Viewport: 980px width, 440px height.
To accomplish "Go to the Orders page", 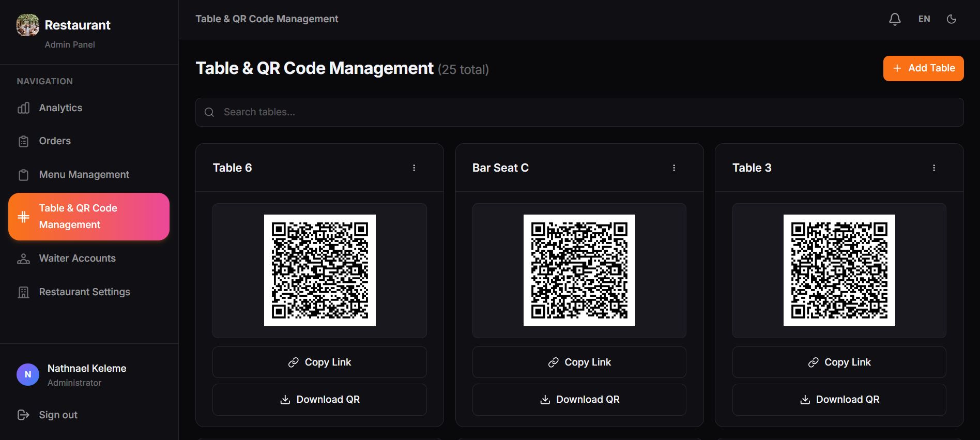I will [x=89, y=141].
